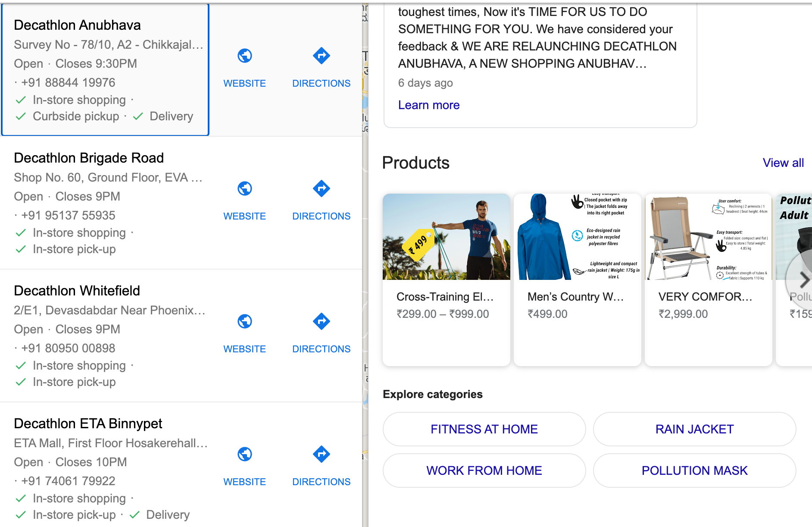Viewport: 812px width, 527px height.
Task: Click WEBSITE label for Decathlon Anubhava
Action: tap(244, 83)
